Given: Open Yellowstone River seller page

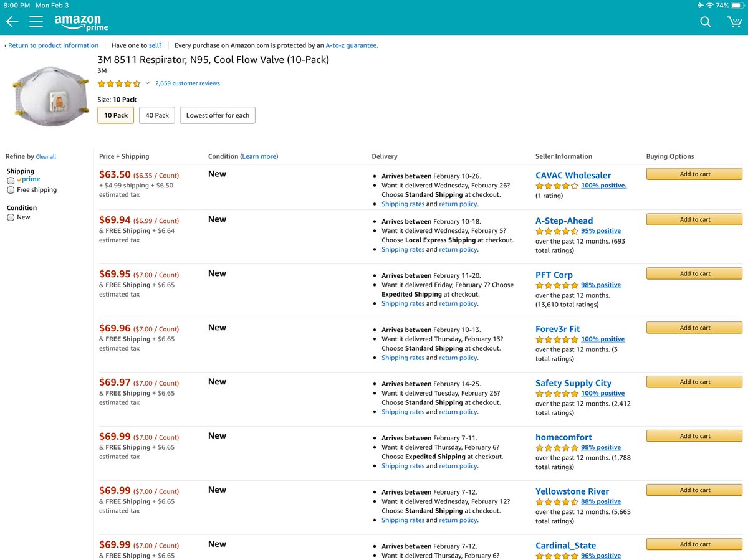Looking at the screenshot, I should point(572,492).
